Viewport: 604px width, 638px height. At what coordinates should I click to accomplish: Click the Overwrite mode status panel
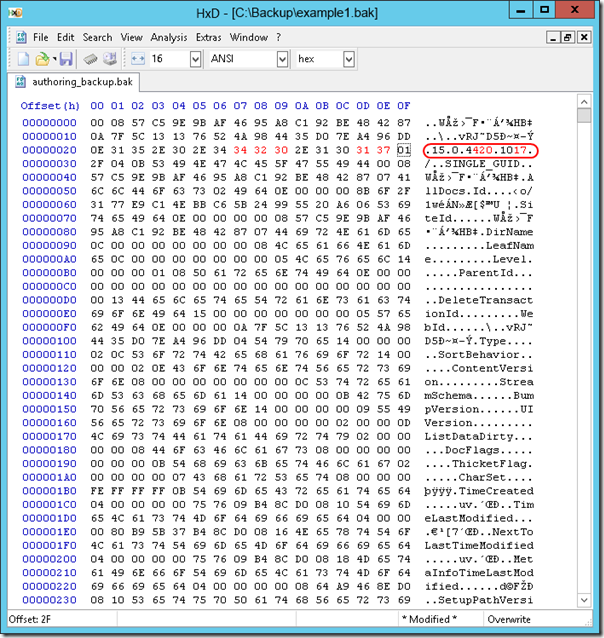pos(509,619)
